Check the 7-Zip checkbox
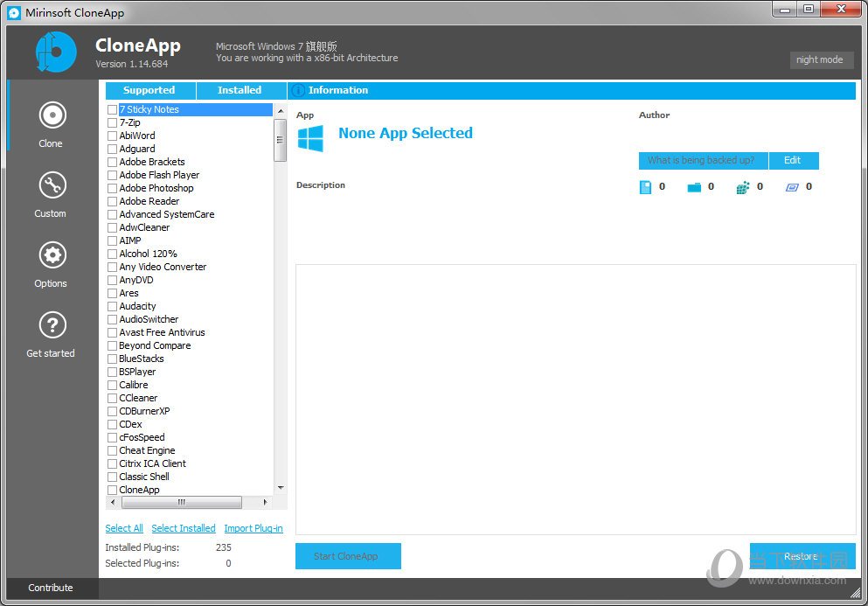 coord(112,123)
